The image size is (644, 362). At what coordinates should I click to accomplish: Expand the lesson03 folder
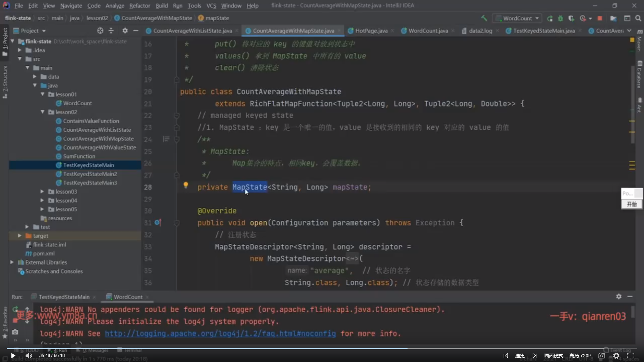(42, 191)
